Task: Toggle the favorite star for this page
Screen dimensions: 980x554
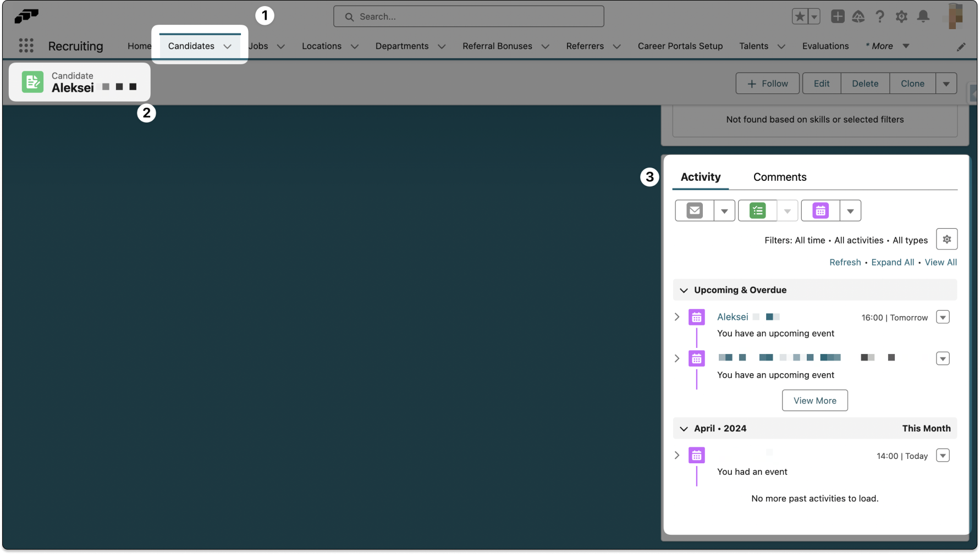Action: 800,16
